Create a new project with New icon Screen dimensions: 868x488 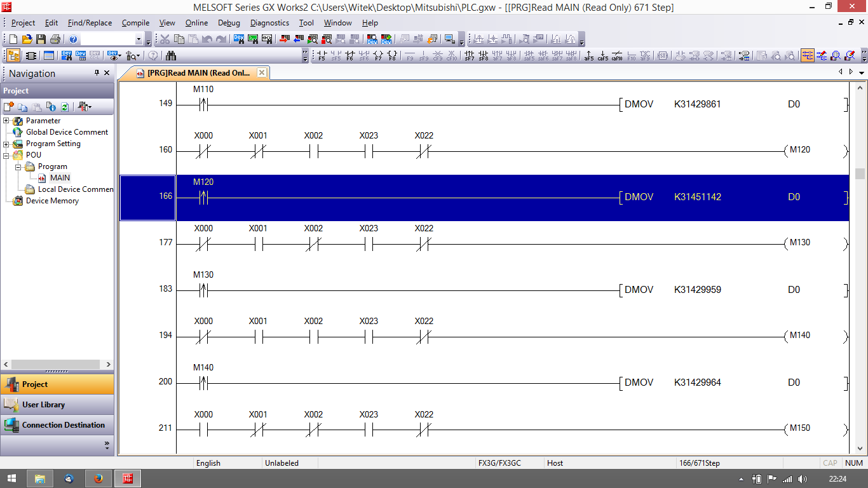(13, 39)
